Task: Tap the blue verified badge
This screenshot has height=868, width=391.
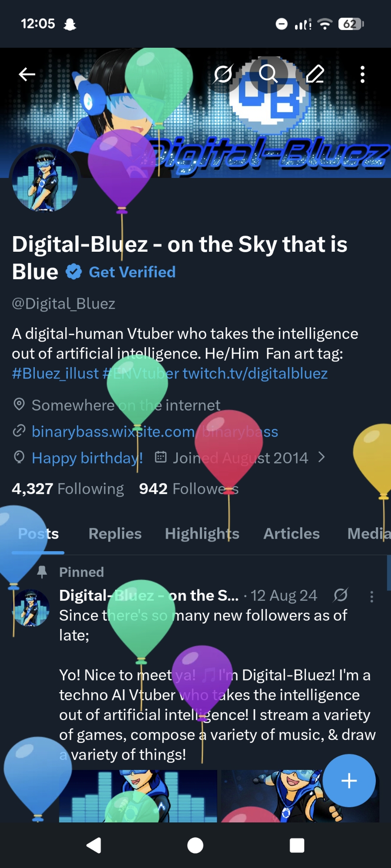Action: (74, 272)
